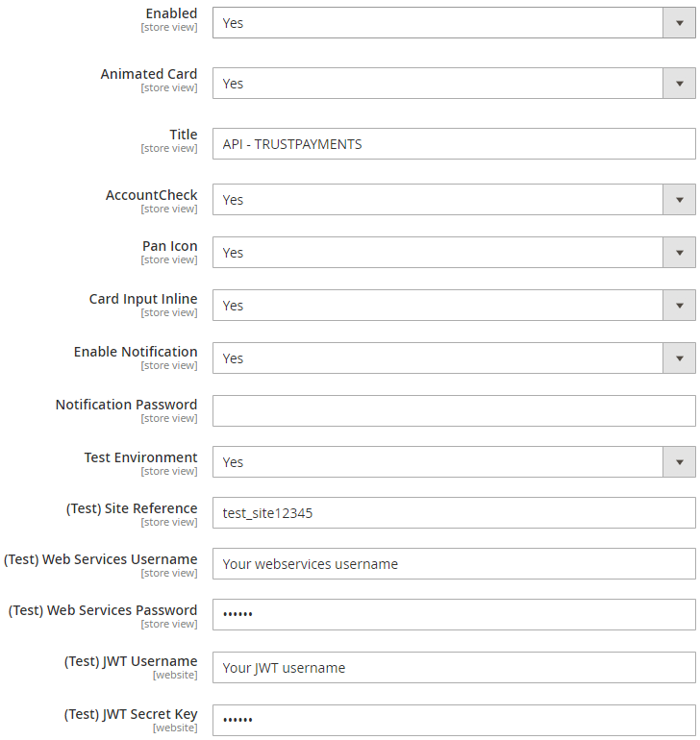Click the (Test) Site Reference input

[x=453, y=513]
